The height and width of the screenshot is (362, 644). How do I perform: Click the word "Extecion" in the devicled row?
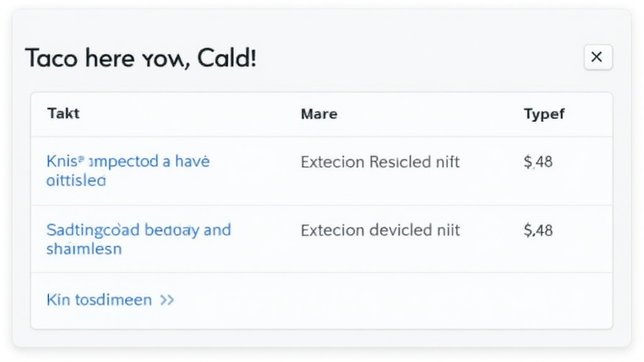pos(332,230)
